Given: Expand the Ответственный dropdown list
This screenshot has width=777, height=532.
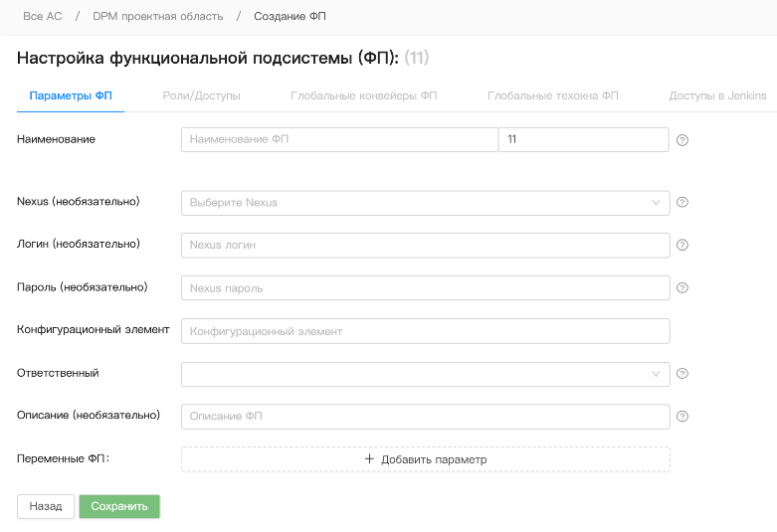Looking at the screenshot, I should 425,374.
